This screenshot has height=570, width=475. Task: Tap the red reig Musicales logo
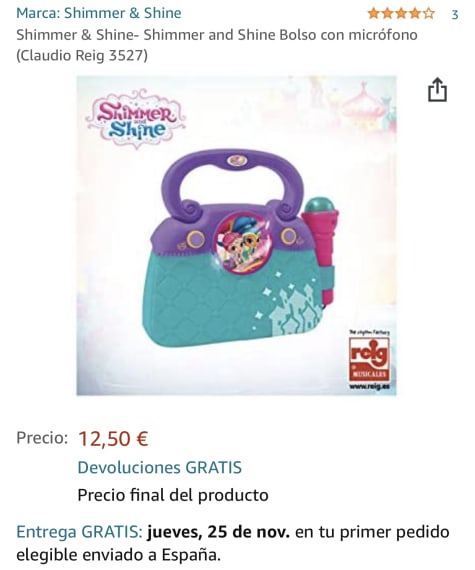coord(369,359)
